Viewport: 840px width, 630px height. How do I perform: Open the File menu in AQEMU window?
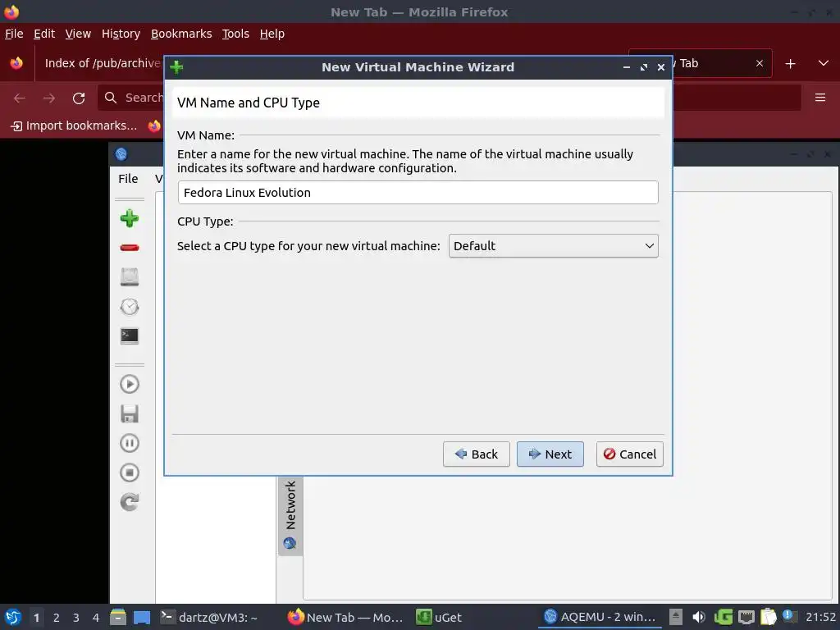tap(128, 178)
